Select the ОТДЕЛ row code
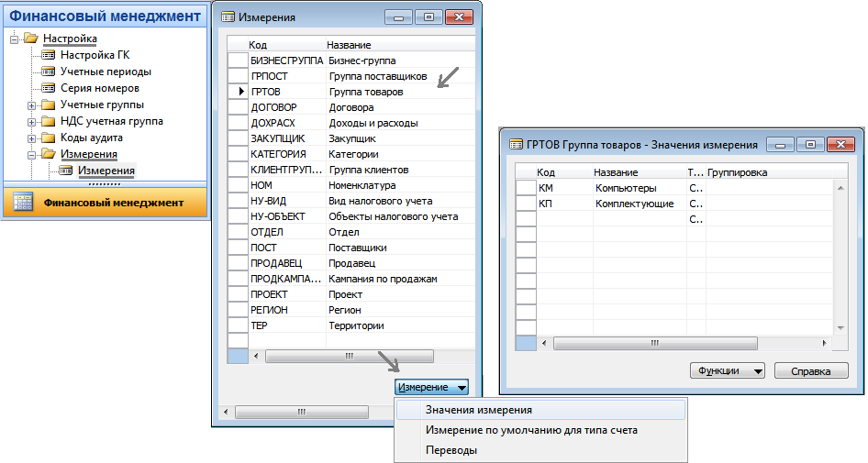 [x=287, y=232]
